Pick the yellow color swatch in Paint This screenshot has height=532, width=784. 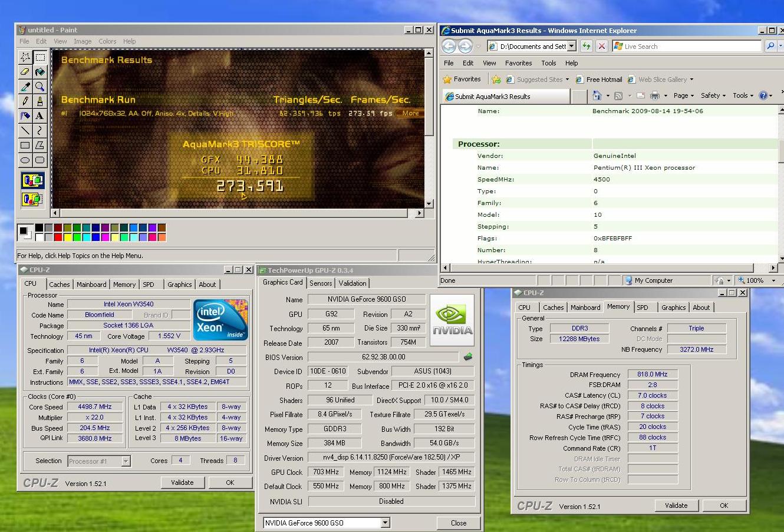pos(67,237)
